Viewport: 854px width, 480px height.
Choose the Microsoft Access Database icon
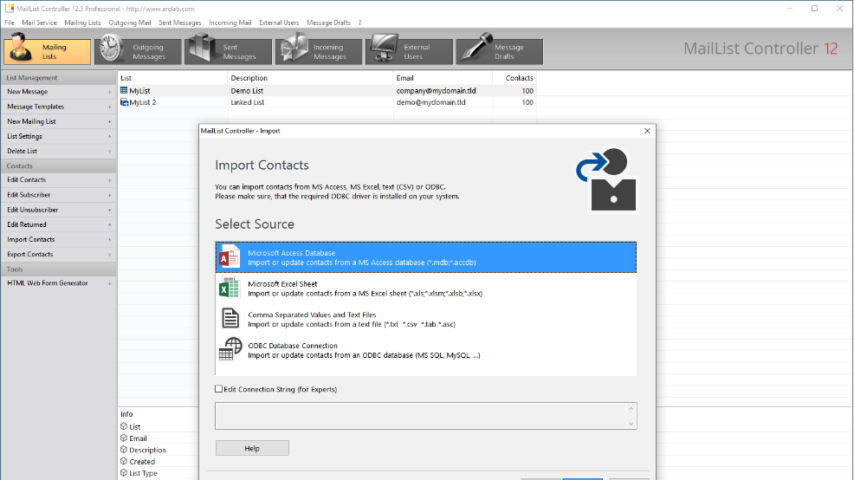pos(229,257)
